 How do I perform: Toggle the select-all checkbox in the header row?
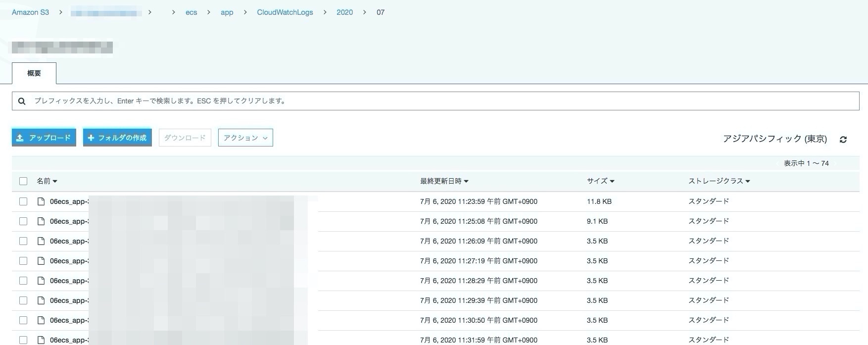click(23, 181)
